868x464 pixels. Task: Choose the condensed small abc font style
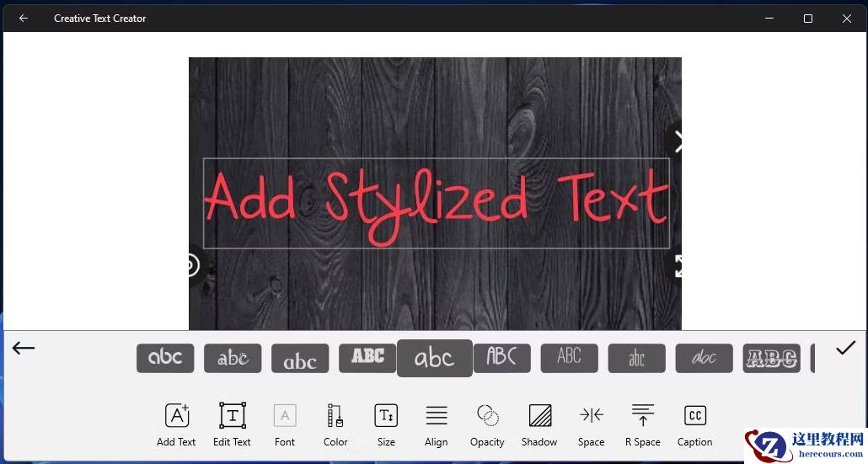click(636, 358)
